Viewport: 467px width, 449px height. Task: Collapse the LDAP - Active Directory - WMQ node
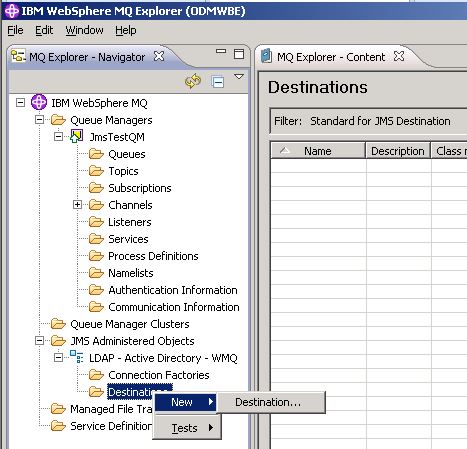point(58,357)
